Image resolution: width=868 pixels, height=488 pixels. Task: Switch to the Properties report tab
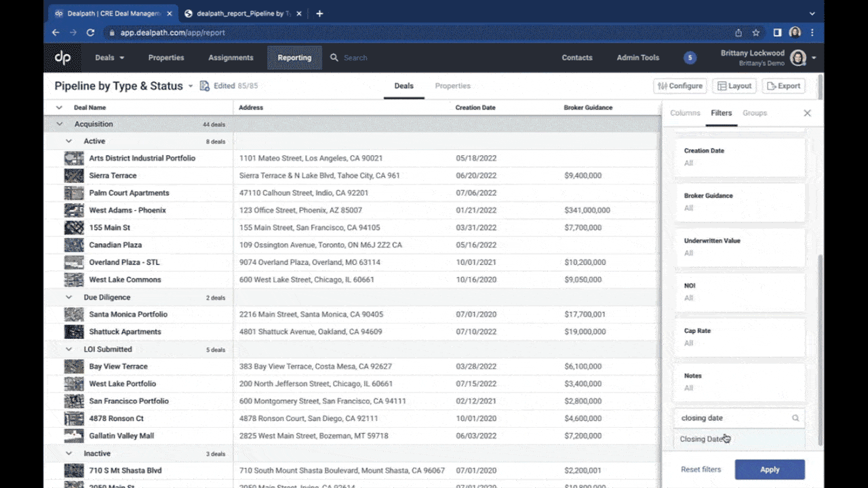(x=453, y=86)
